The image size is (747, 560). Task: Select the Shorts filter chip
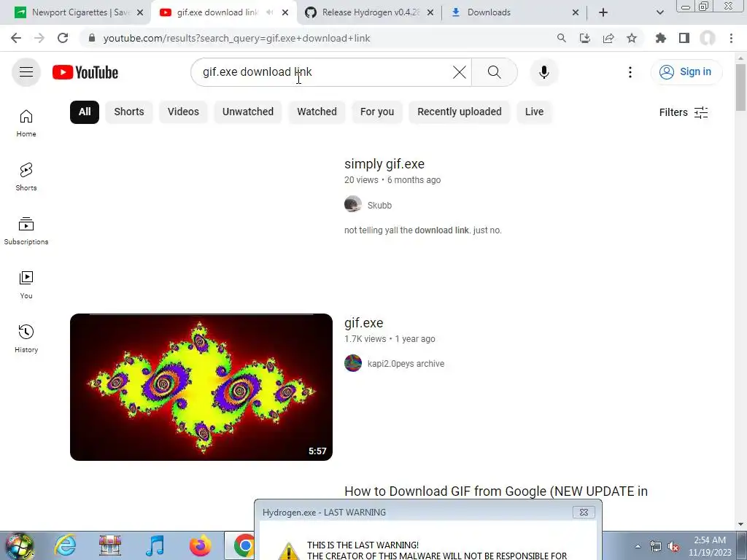pyautogui.click(x=128, y=112)
